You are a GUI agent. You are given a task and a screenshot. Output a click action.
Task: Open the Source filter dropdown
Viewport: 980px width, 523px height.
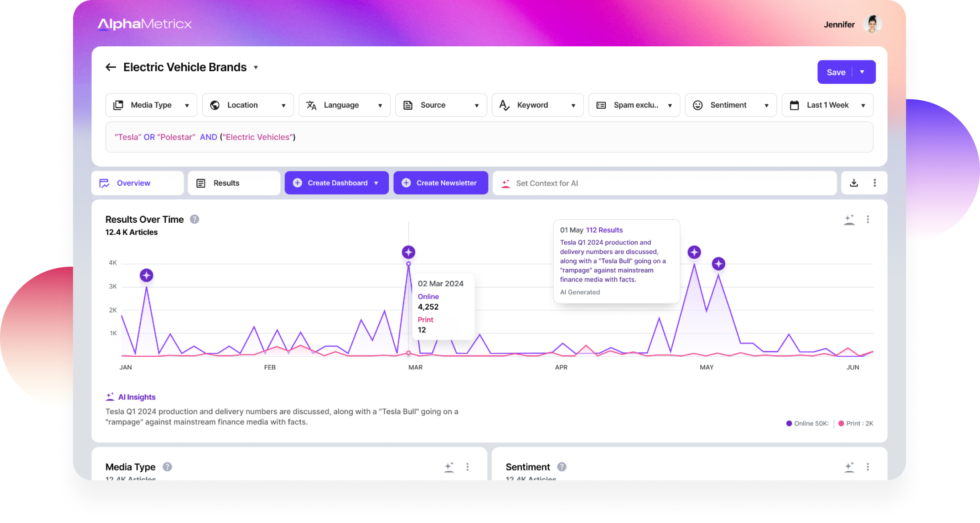[x=441, y=105]
